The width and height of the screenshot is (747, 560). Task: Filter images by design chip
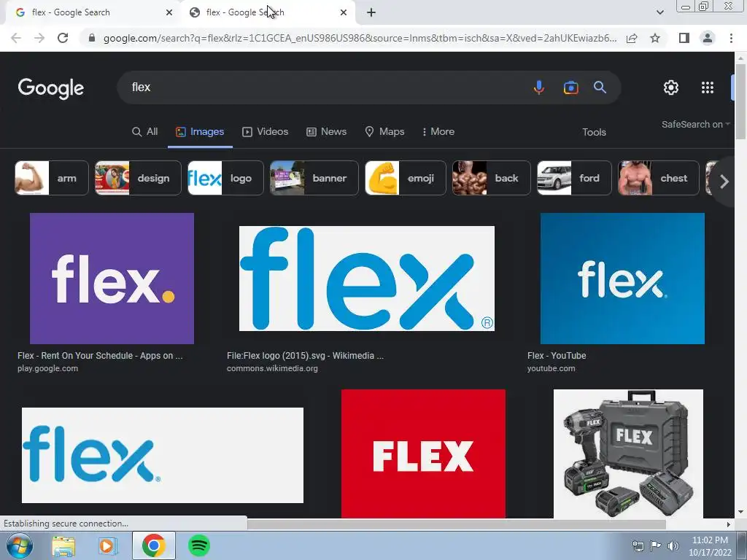[138, 178]
